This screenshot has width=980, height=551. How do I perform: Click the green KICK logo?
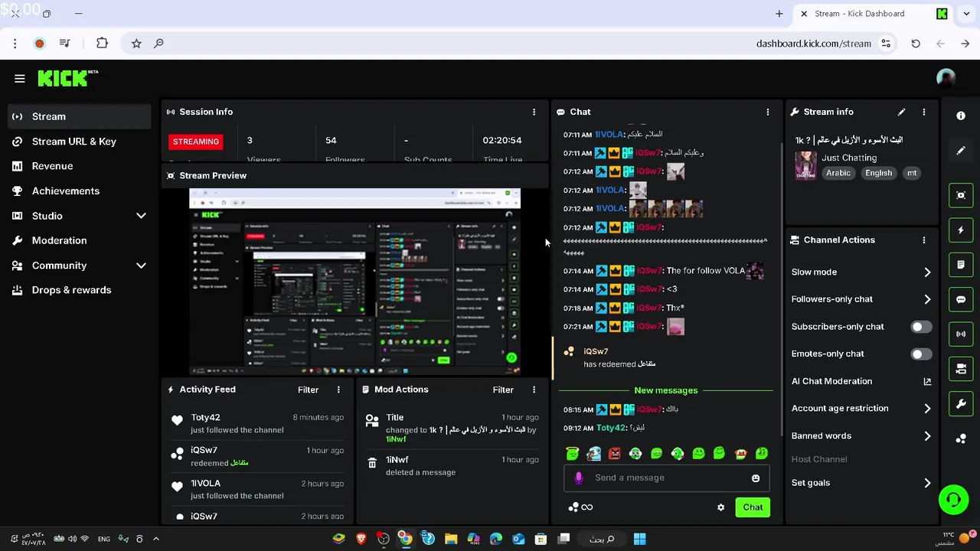pyautogui.click(x=63, y=78)
